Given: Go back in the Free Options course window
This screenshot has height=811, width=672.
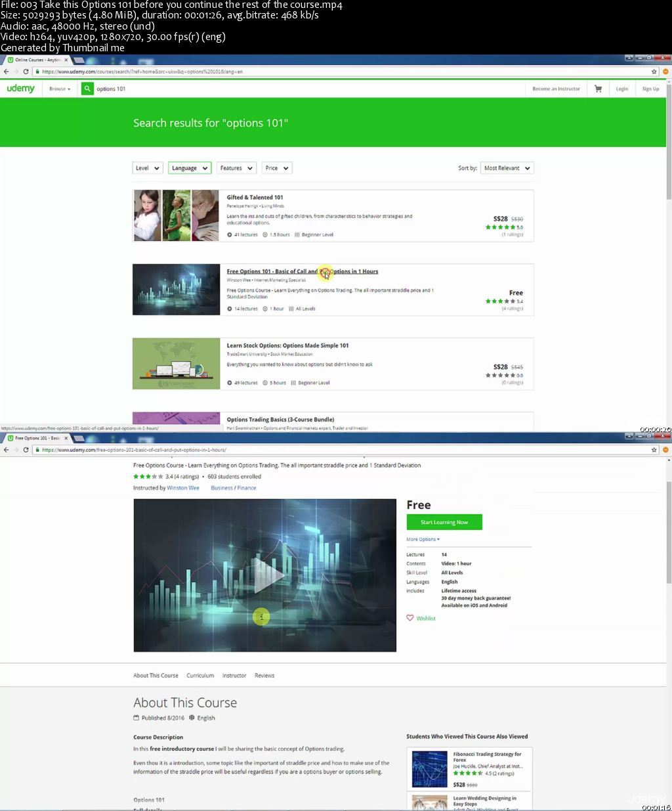Looking at the screenshot, I should (6, 450).
